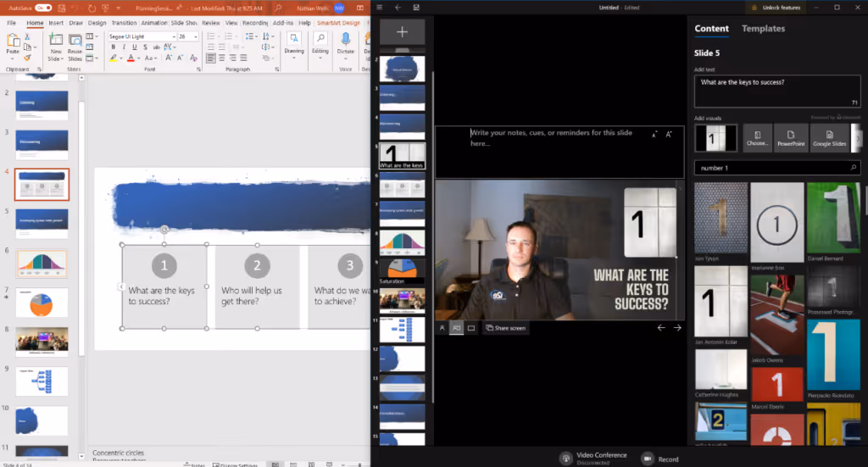
Task: Click the slide-only layout icon below video
Action: tap(471, 328)
